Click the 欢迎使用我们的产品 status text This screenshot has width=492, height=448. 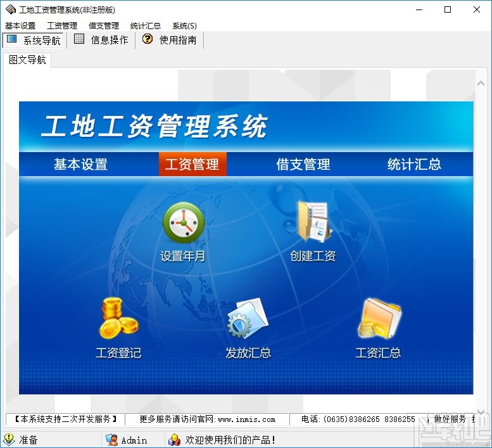(230, 440)
